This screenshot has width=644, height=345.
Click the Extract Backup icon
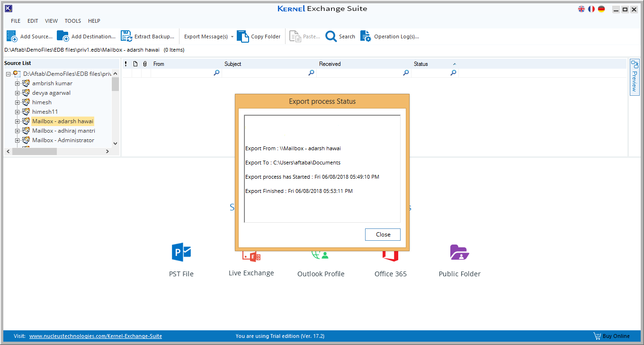(x=126, y=36)
